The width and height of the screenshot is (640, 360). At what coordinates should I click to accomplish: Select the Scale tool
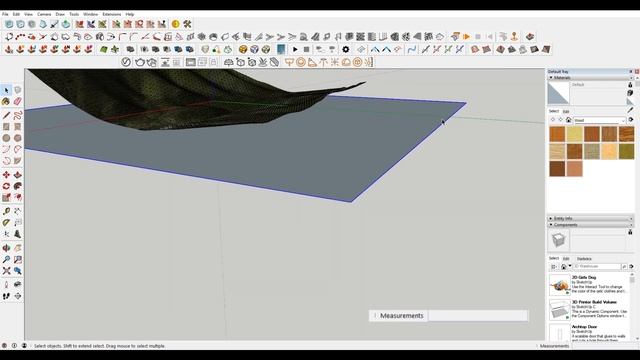pyautogui.click(x=6, y=198)
